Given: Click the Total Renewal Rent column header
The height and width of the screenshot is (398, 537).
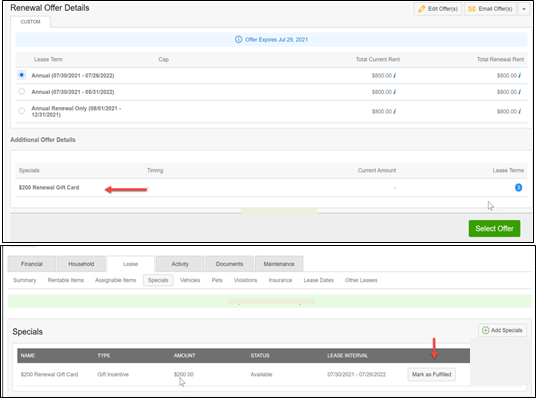Looking at the screenshot, I should [x=500, y=59].
